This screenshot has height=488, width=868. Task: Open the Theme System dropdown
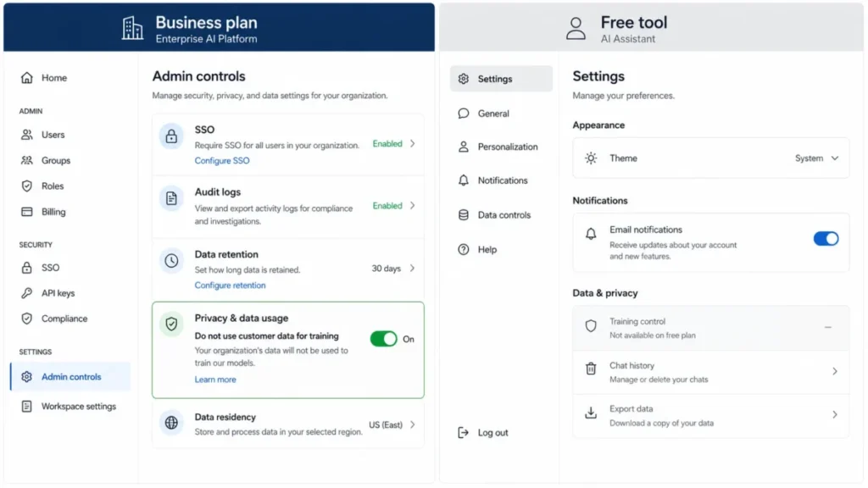pos(817,158)
